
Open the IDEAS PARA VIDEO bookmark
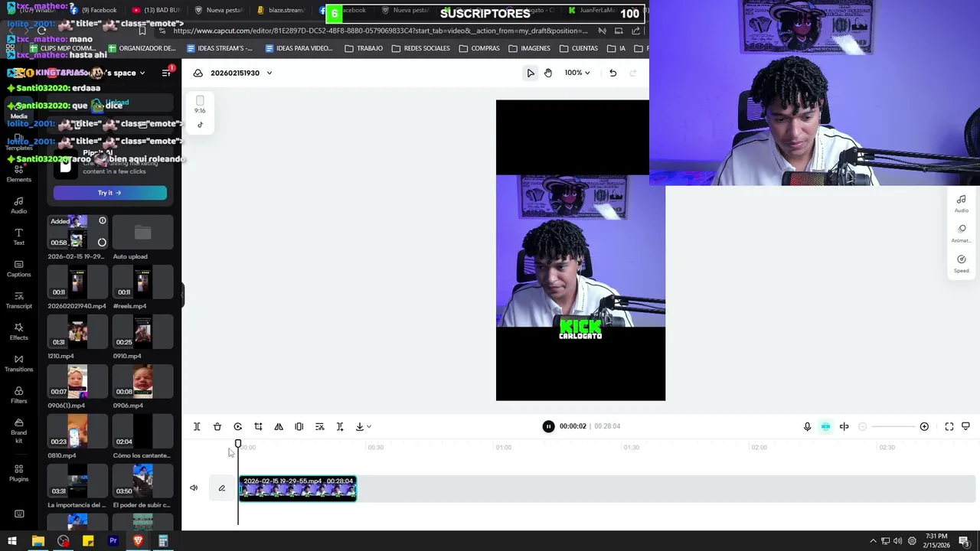pos(299,48)
